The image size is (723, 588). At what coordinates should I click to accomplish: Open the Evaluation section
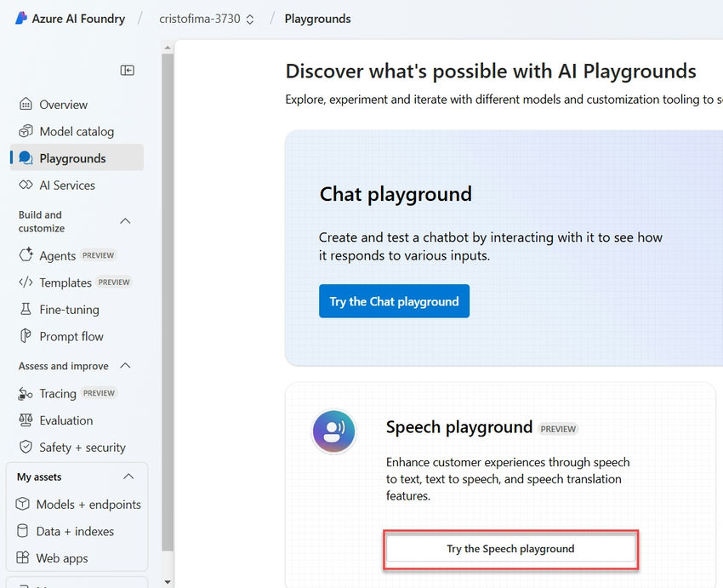(66, 420)
